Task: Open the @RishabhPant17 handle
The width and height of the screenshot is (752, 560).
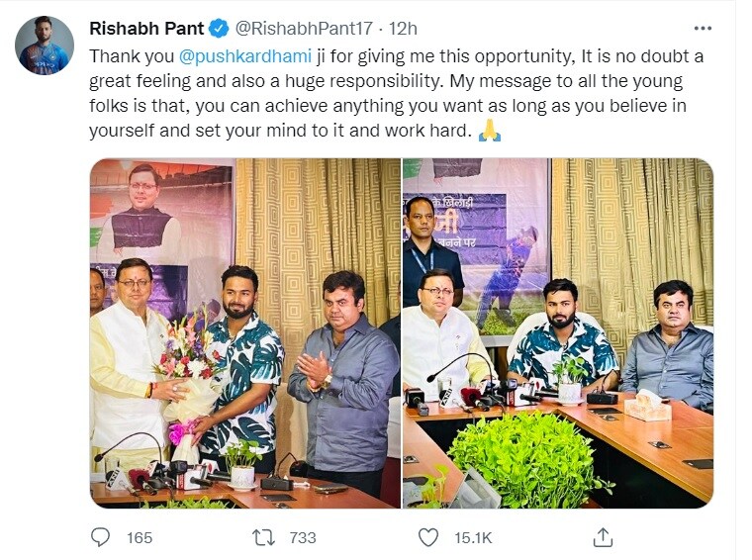Action: click(x=303, y=29)
